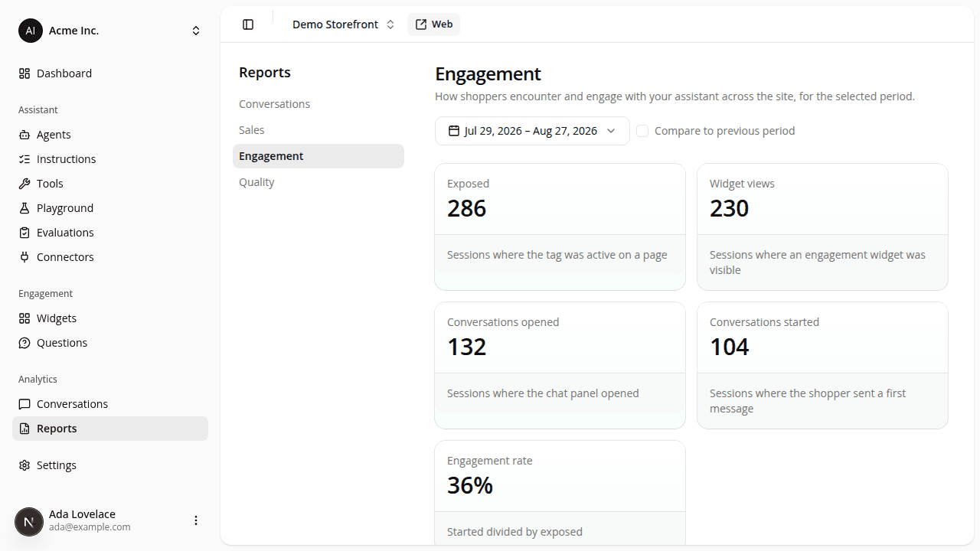Click the Widgets grid icon
The image size is (980, 551).
point(24,318)
